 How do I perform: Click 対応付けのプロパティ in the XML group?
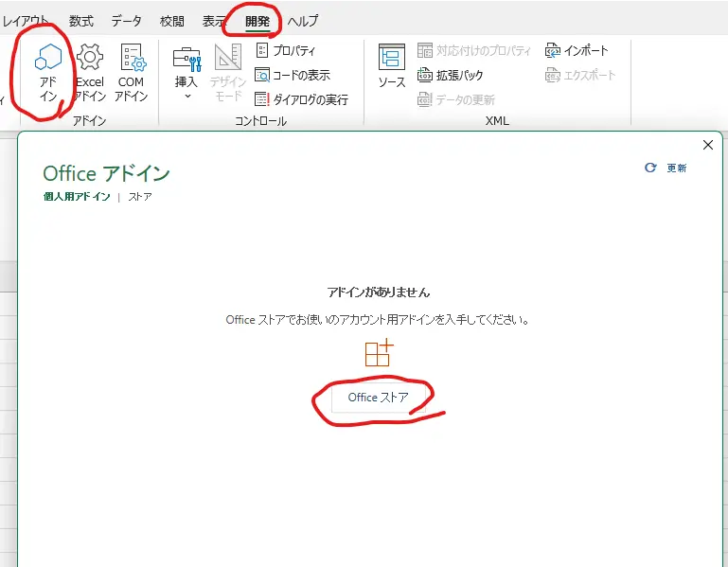[x=473, y=50]
